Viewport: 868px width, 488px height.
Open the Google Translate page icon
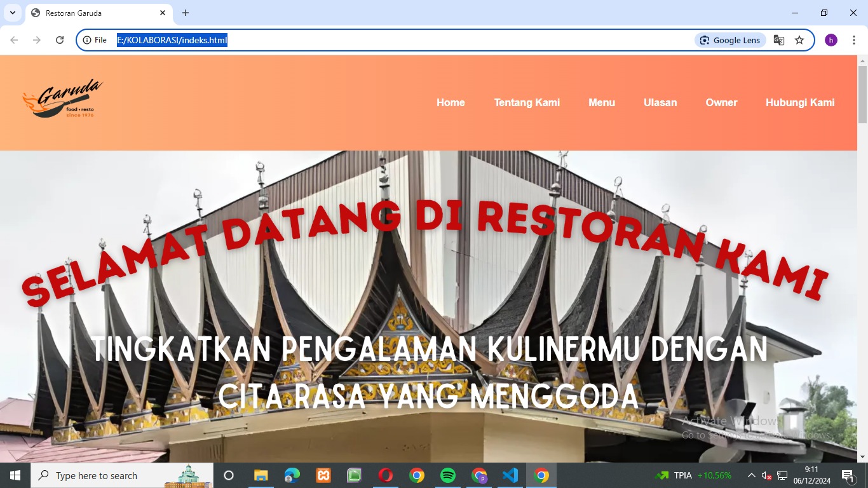778,40
